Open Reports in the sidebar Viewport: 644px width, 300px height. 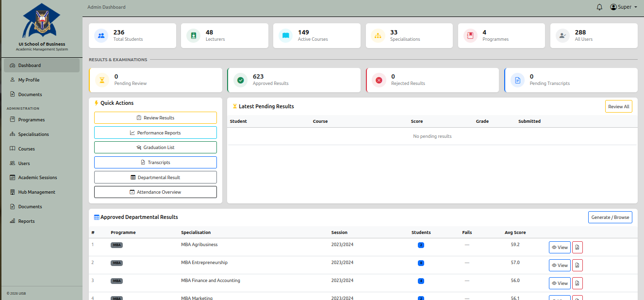point(42,221)
